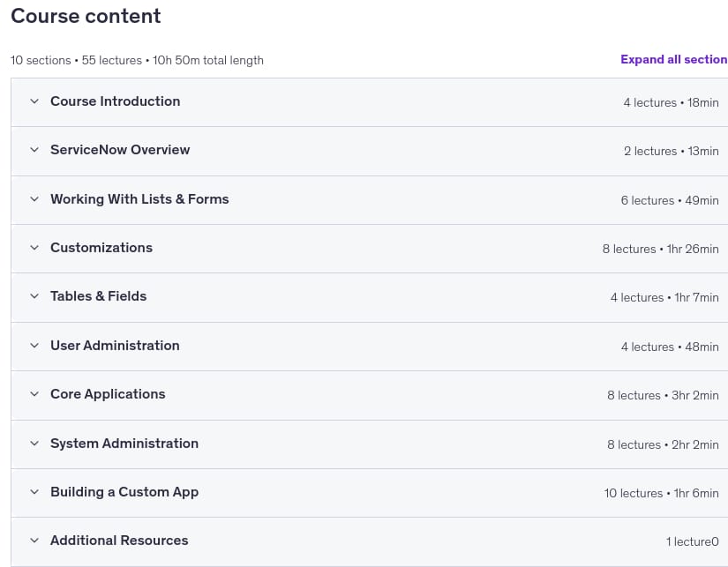The height and width of the screenshot is (567, 728).
Task: Select Working With Lists & Forms title
Action: click(x=139, y=199)
